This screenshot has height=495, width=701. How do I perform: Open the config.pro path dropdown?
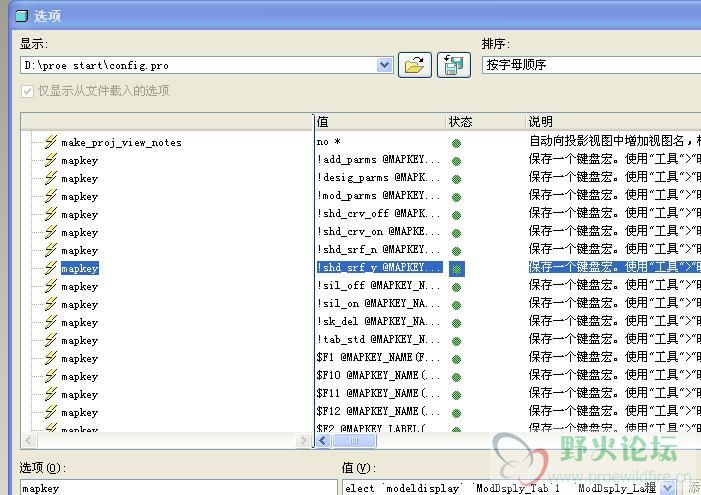[384, 65]
